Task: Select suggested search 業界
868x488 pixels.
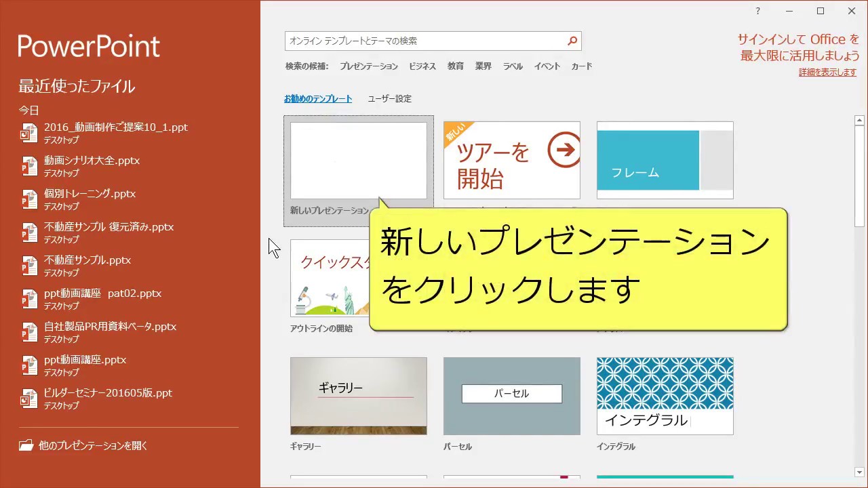Action: click(484, 66)
